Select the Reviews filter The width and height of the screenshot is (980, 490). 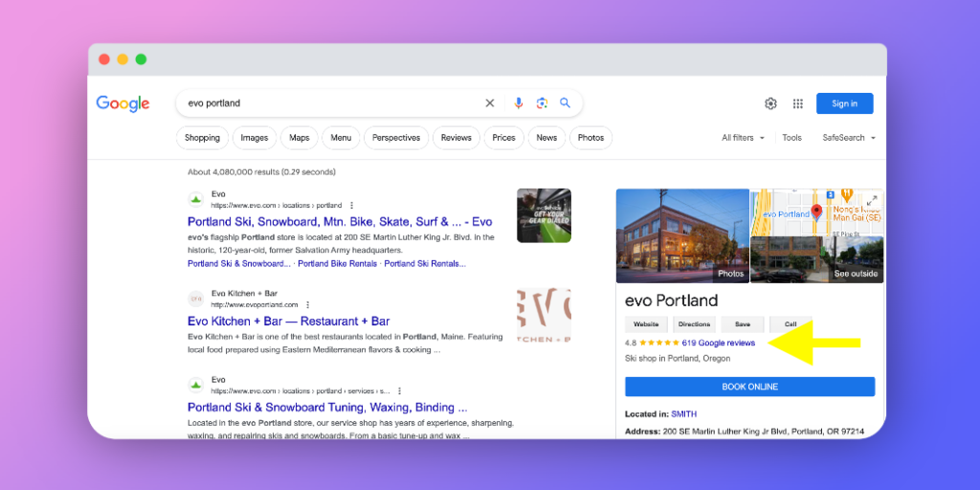pyautogui.click(x=457, y=138)
